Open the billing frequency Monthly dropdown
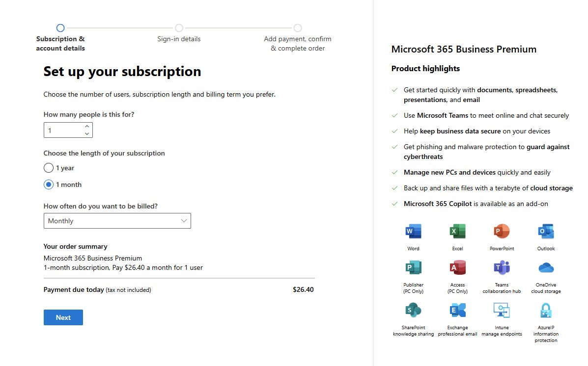The width and height of the screenshot is (588, 366). (x=117, y=221)
